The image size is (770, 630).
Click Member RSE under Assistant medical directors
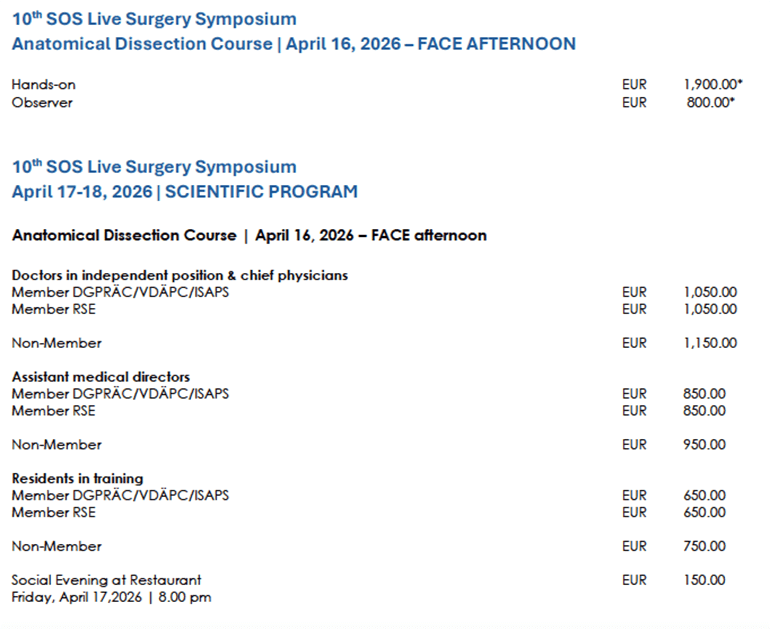point(54,410)
